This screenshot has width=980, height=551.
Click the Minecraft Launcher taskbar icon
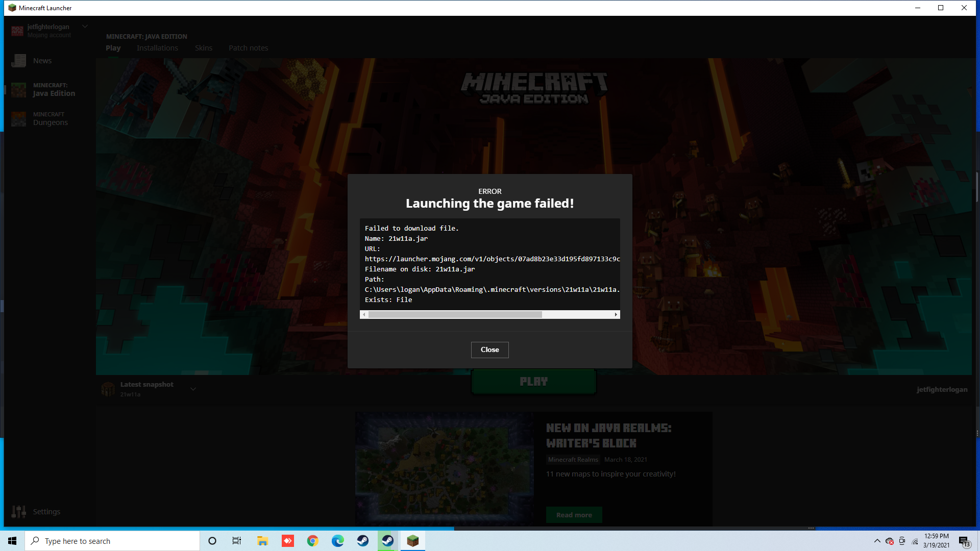pos(412,541)
